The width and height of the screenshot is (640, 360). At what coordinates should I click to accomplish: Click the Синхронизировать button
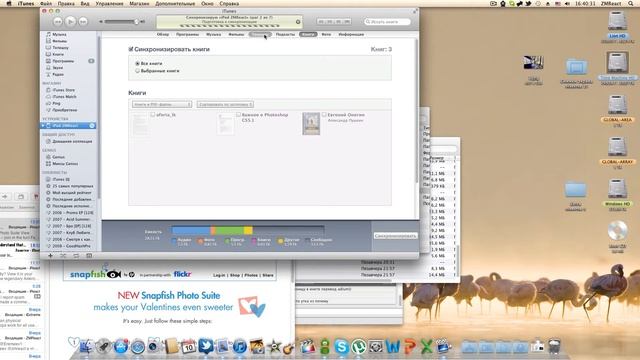[396, 236]
